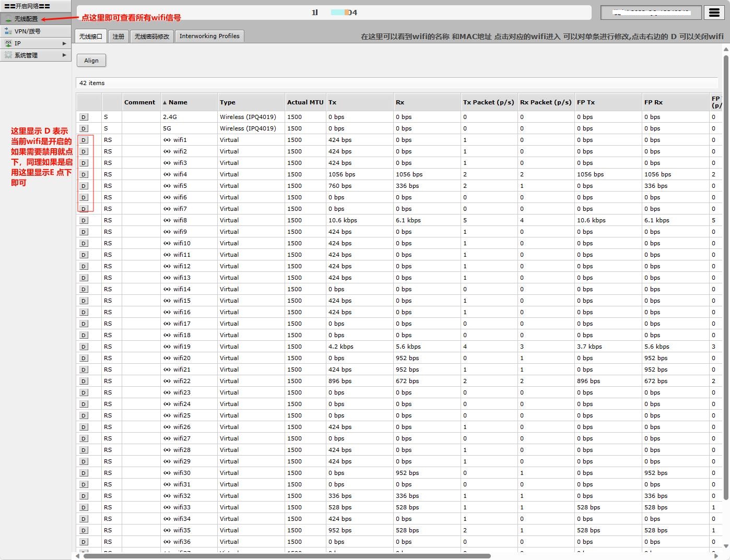Switch to the 注册 tab
730x560 pixels.
(119, 37)
